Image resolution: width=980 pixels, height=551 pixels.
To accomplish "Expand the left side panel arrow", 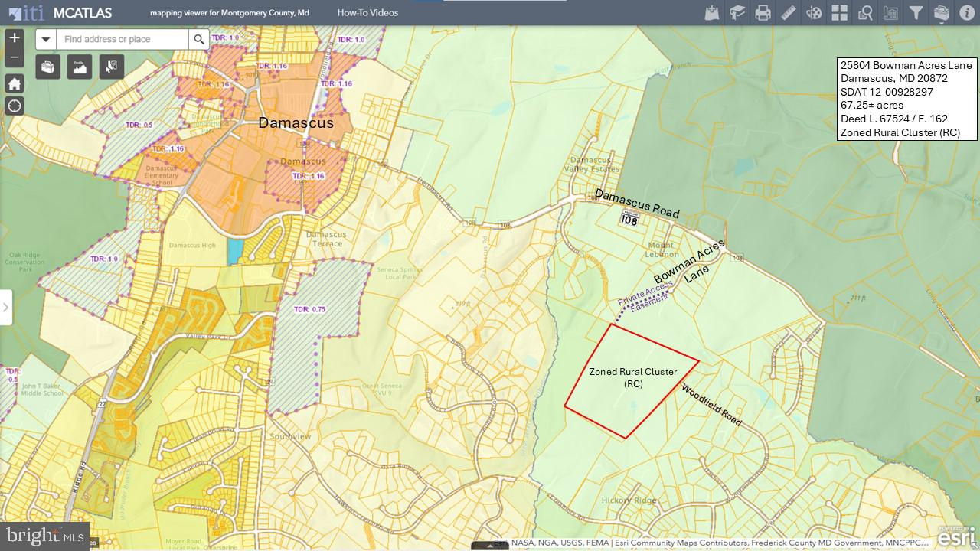I will pos(6,307).
